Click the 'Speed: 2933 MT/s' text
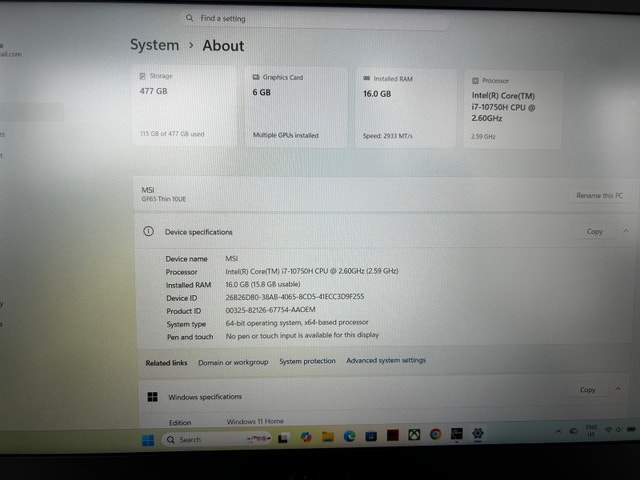Image resolution: width=640 pixels, height=480 pixels. (388, 136)
